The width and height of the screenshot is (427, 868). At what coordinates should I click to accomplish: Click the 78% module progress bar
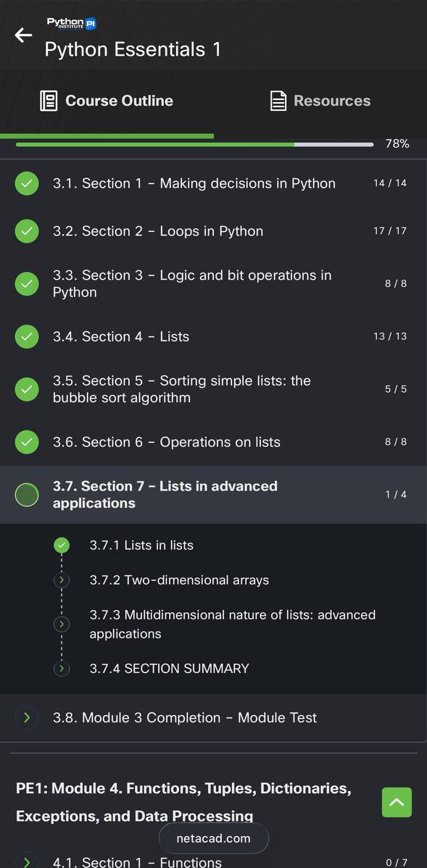point(194,144)
